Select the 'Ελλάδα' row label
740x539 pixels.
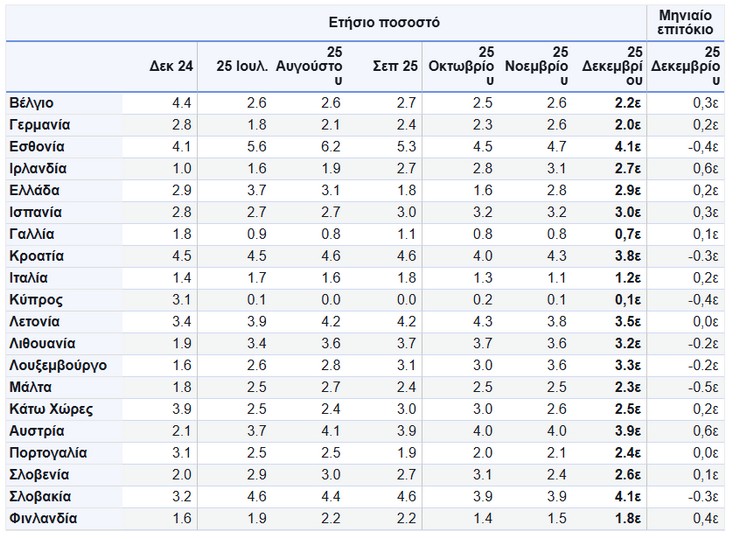(34, 190)
